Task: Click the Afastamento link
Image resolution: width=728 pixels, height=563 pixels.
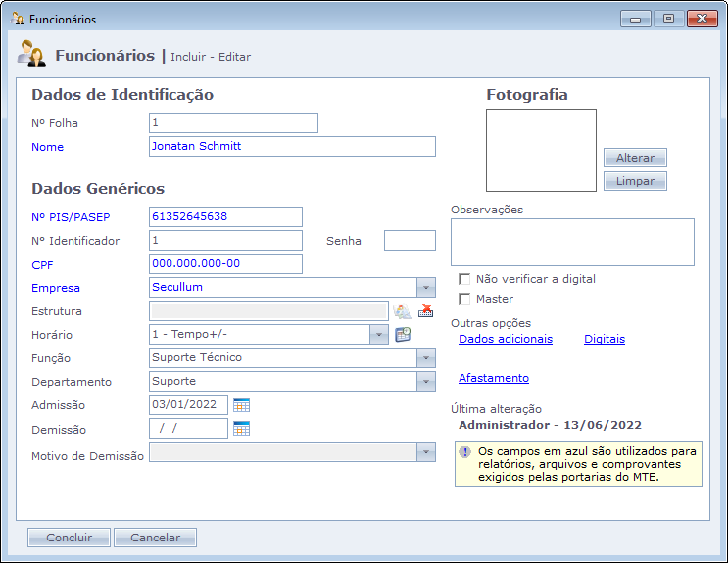Action: [494, 378]
